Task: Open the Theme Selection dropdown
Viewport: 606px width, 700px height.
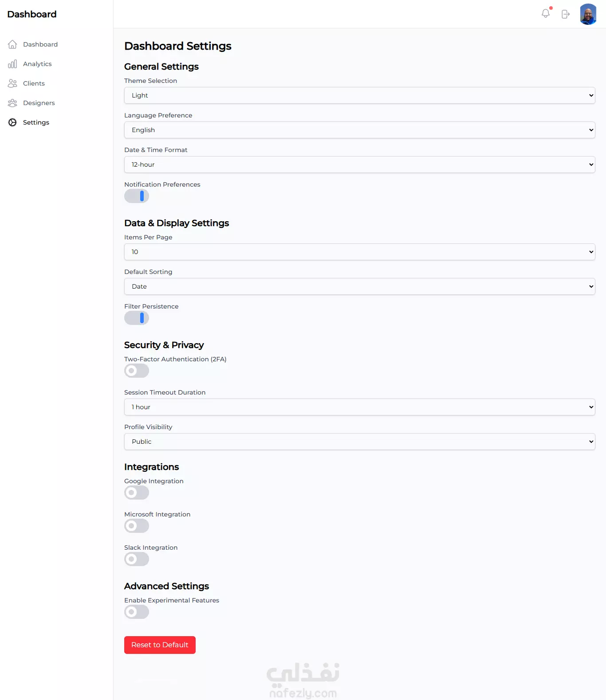Action: [x=359, y=95]
